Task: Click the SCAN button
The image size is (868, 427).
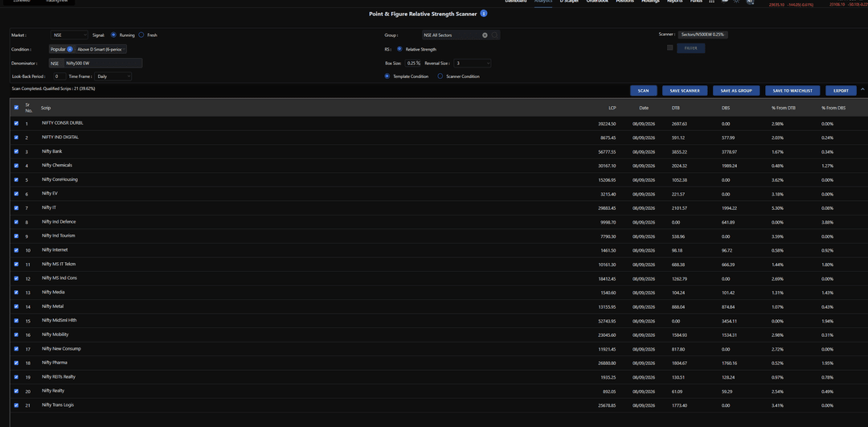Action: [x=643, y=90]
